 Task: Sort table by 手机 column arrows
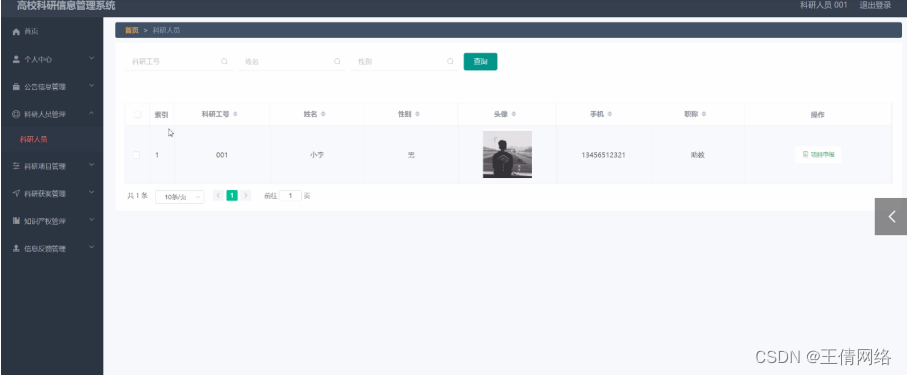tap(610, 115)
